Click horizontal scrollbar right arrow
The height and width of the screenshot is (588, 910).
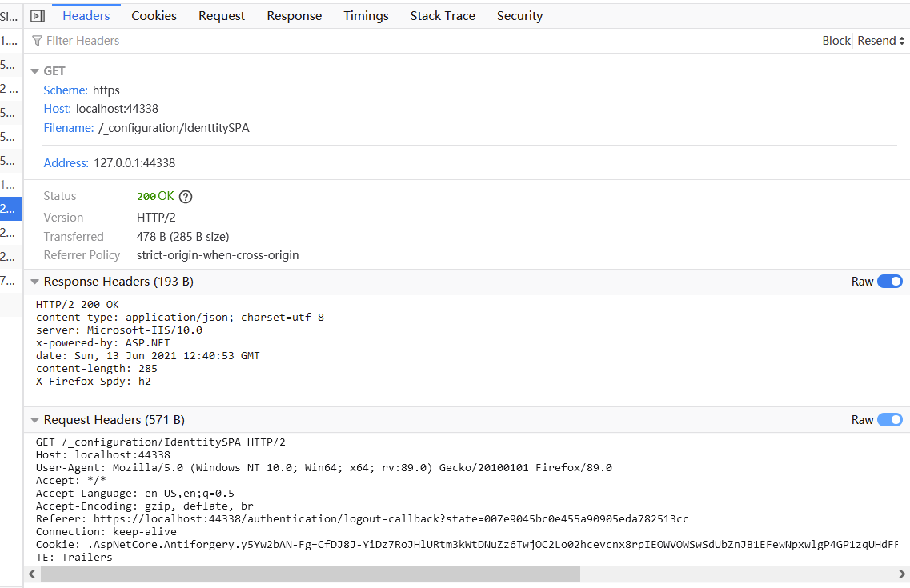point(903,574)
